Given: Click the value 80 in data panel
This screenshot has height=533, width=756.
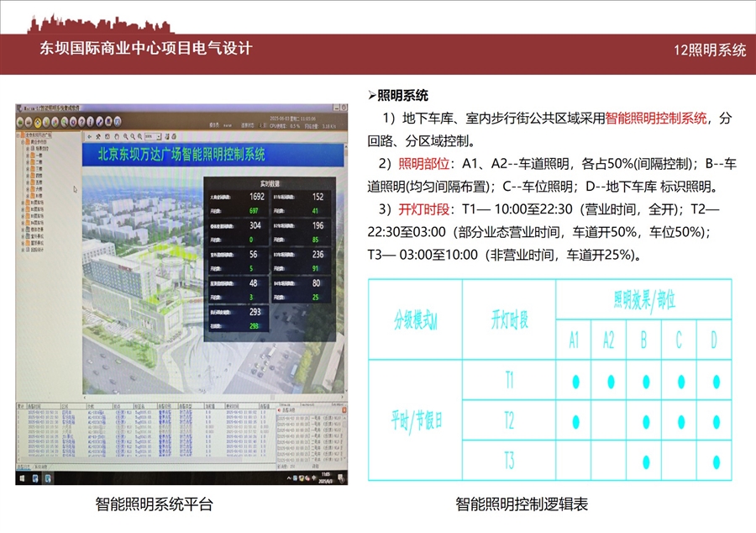Looking at the screenshot, I should click(x=317, y=283).
